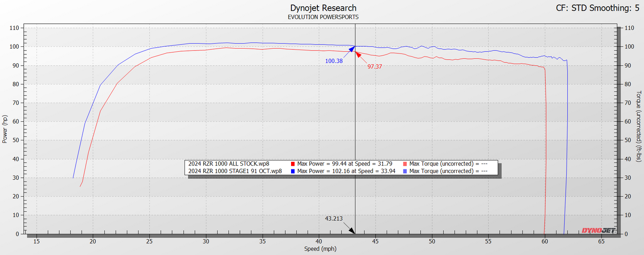Click the CF: STD Smoothing: 5 label
This screenshot has width=644, height=255.
(x=600, y=8)
